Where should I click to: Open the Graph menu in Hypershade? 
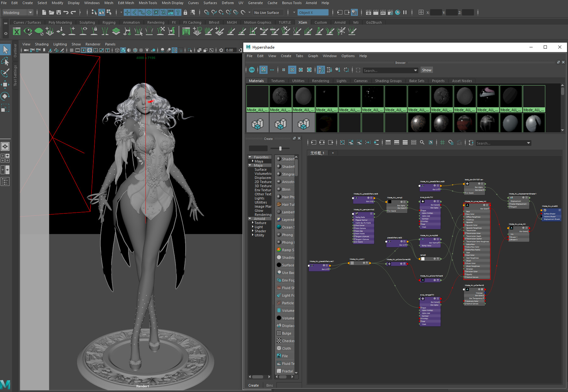click(313, 56)
